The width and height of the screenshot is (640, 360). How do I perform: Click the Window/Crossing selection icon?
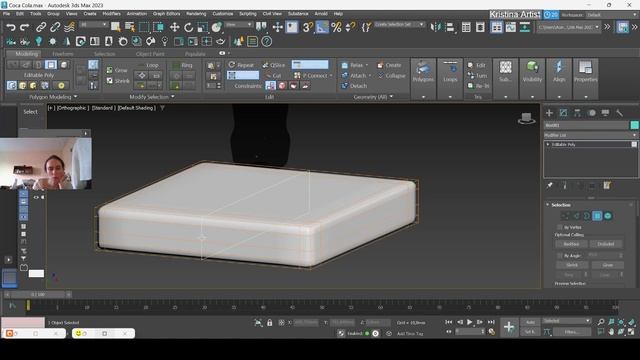pos(158,27)
